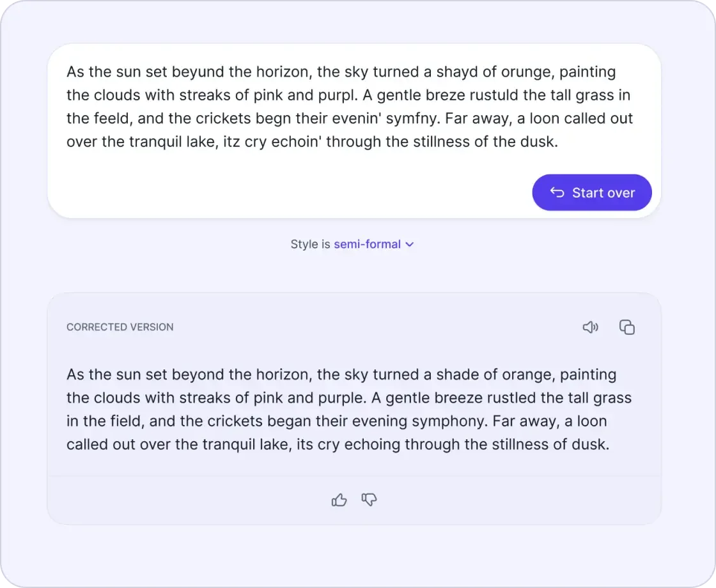Screen dimensions: 716x588
Task: Play the corrected text with the speaker icon
Action: (x=590, y=327)
